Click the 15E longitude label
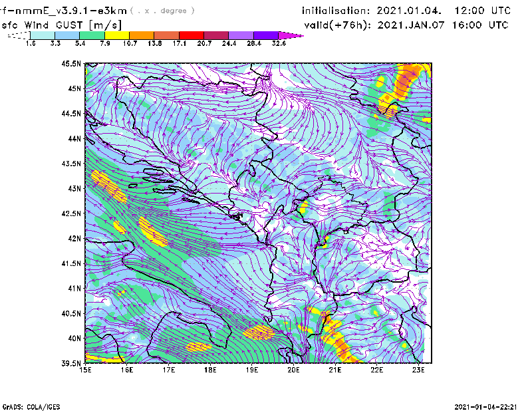Viewport: 532px width, 411px height. (x=85, y=370)
